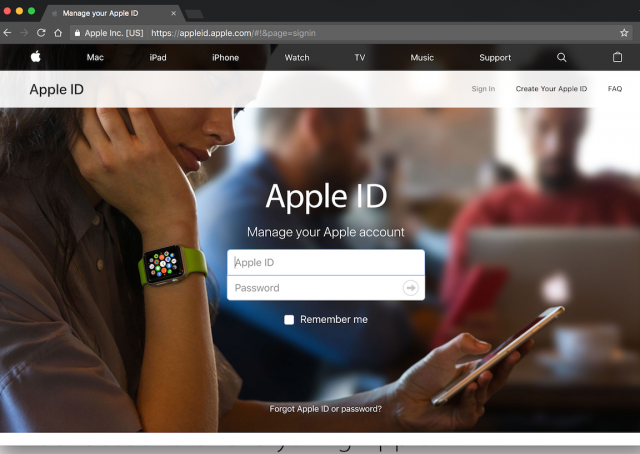This screenshot has height=454, width=640.
Task: Click the Apple ID header title
Action: (x=56, y=89)
